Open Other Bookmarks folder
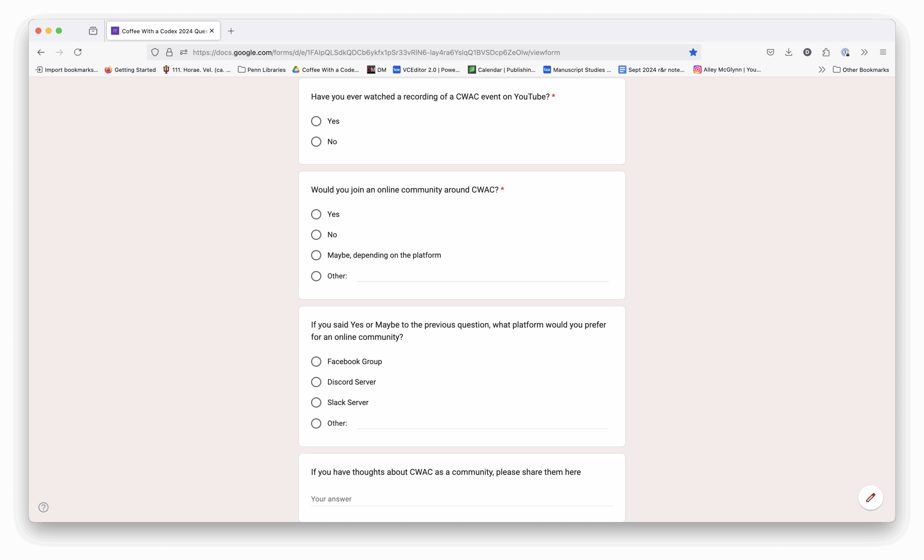 (x=861, y=70)
